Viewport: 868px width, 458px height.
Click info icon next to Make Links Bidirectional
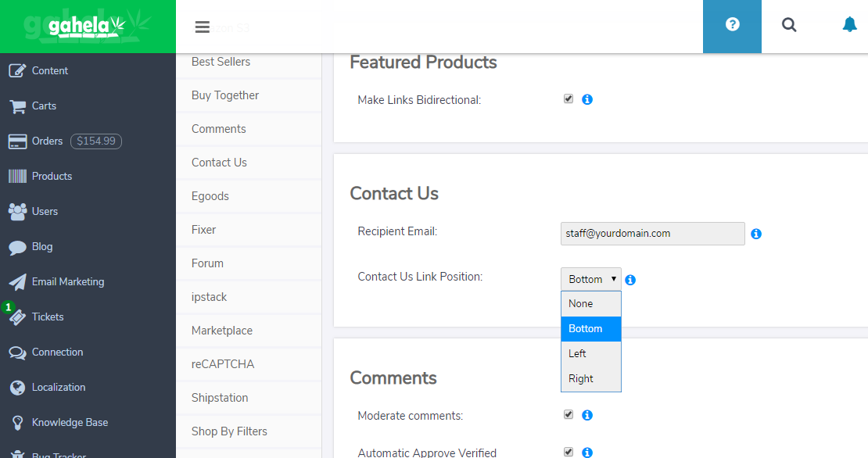click(587, 100)
